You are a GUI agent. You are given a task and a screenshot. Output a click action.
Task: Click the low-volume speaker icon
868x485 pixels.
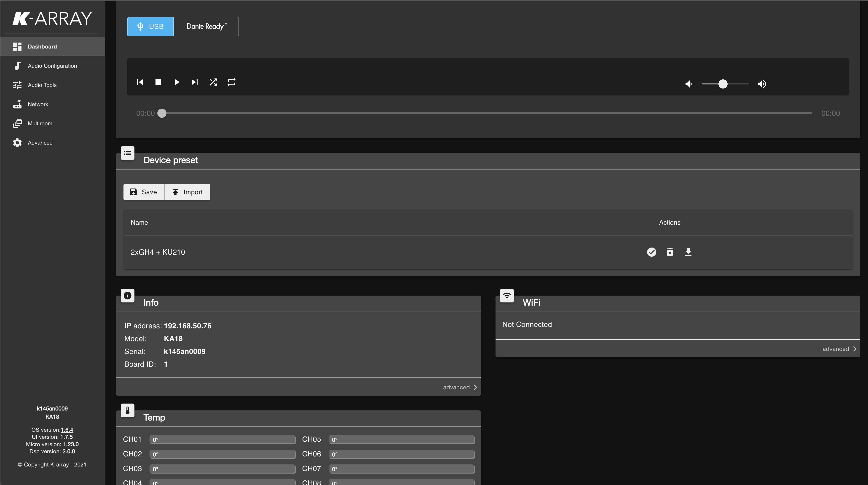(x=689, y=84)
